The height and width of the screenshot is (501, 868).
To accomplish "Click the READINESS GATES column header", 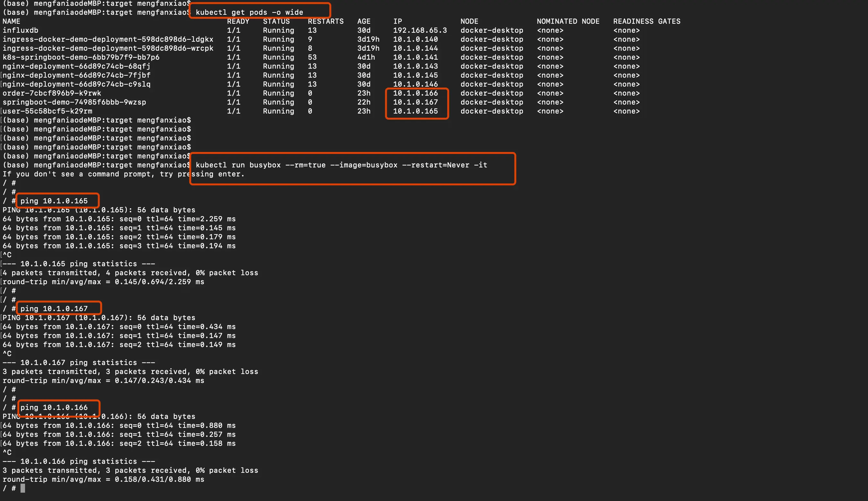I will click(646, 21).
